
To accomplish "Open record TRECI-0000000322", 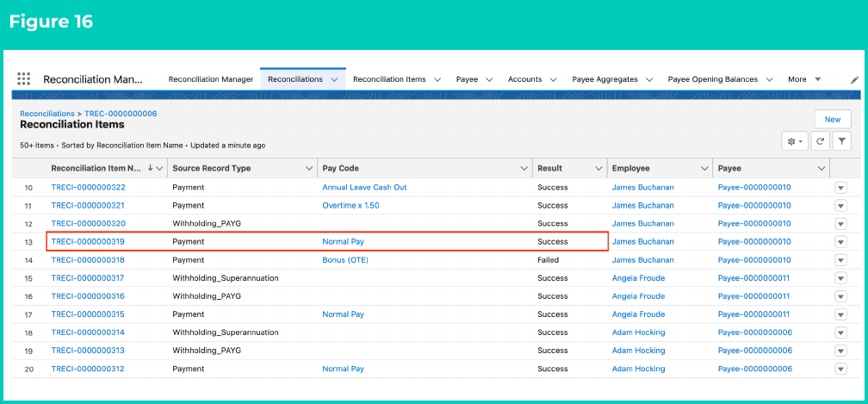I will pos(89,188).
